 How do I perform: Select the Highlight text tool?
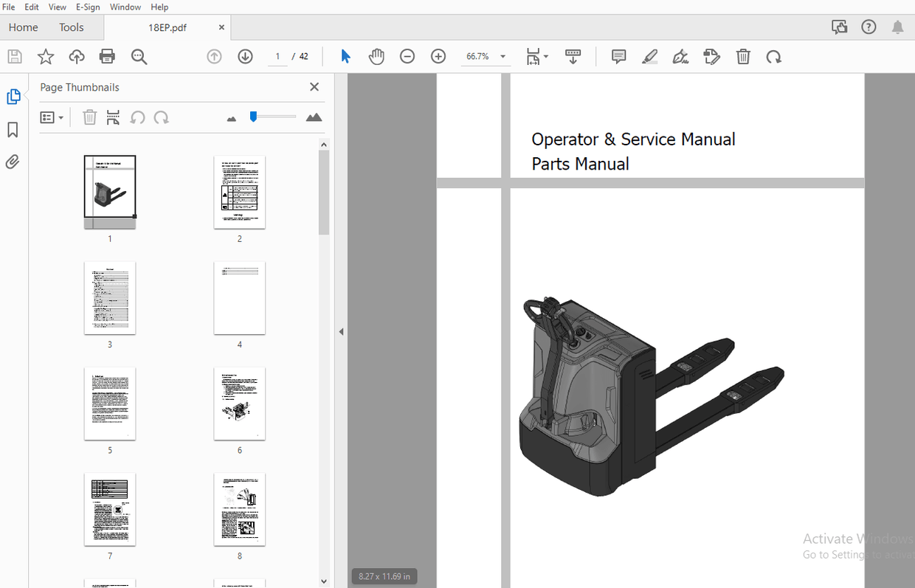(x=650, y=56)
